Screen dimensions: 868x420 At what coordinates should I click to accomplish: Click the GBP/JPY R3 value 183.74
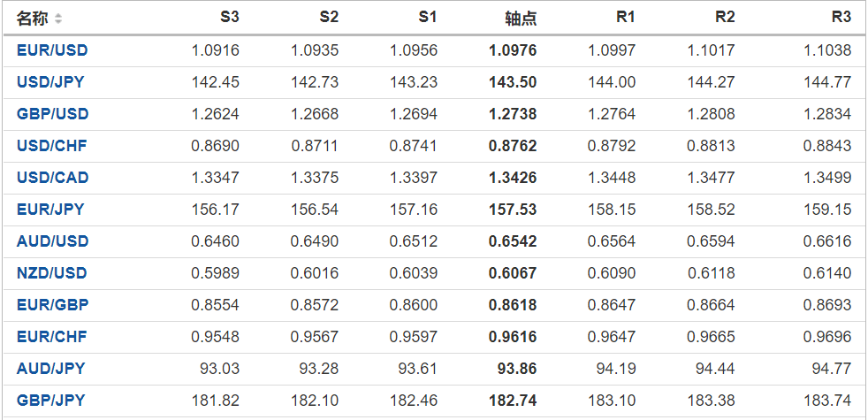coord(827,401)
